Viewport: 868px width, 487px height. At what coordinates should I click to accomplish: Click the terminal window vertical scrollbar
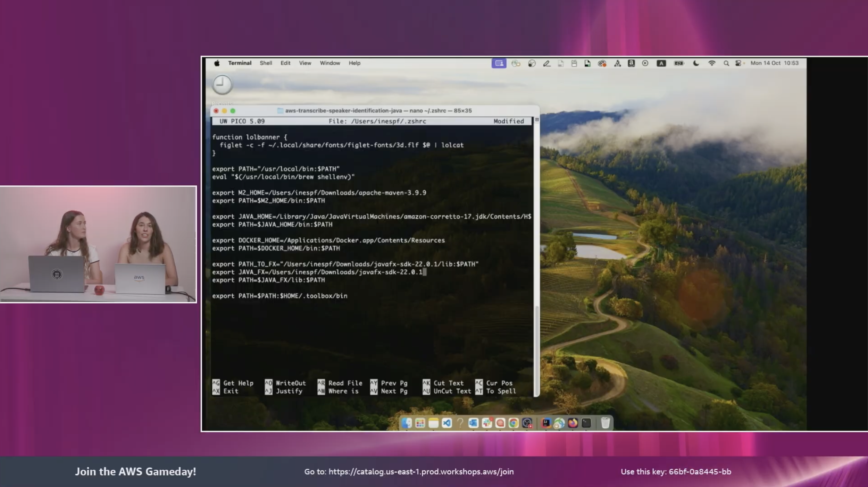pyautogui.click(x=537, y=347)
